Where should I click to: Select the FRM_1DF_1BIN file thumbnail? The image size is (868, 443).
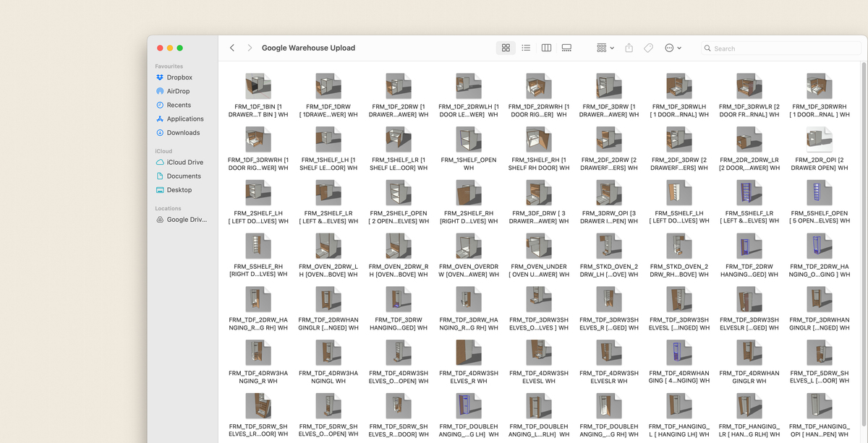(258, 86)
